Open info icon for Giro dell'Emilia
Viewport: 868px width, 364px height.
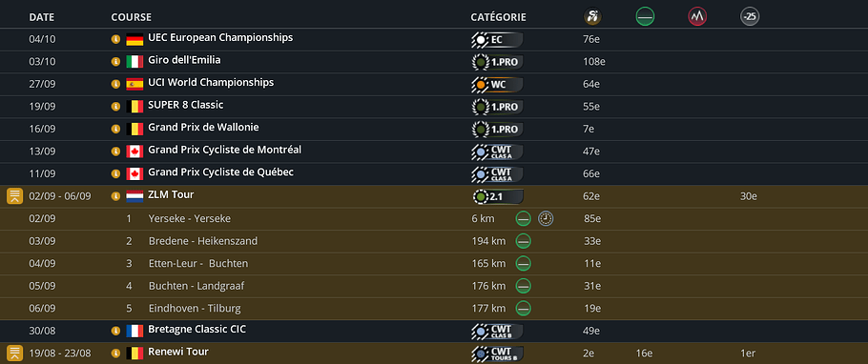pyautogui.click(x=115, y=61)
